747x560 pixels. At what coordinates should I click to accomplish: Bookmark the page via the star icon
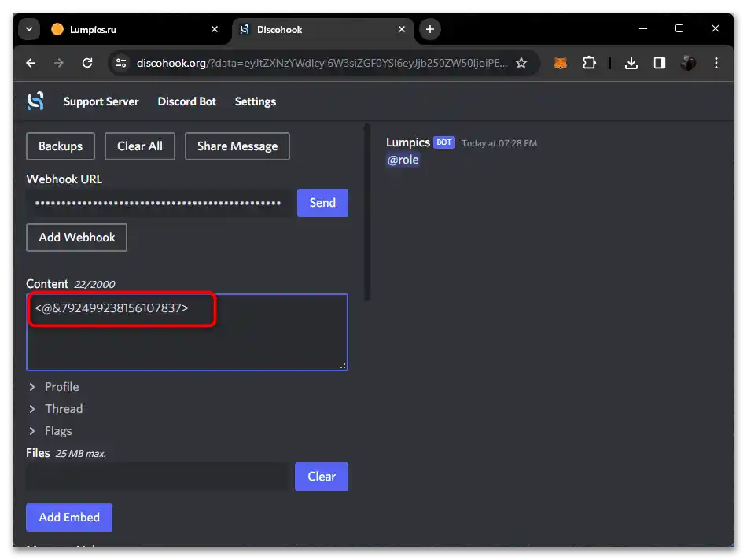pyautogui.click(x=521, y=63)
